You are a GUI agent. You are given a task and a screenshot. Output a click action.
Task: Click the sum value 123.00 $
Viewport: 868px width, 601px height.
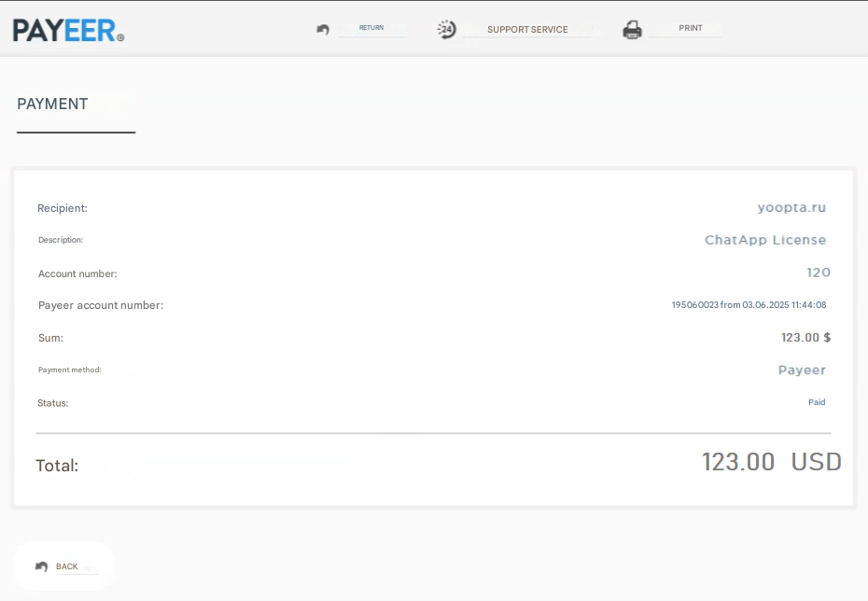(805, 338)
